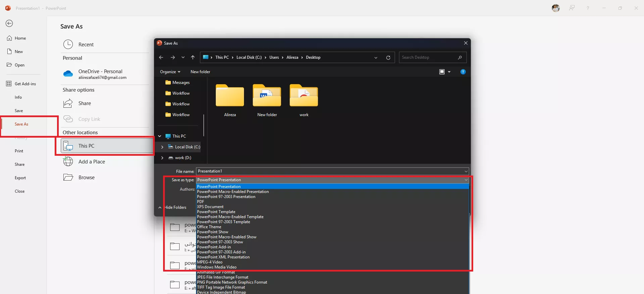Viewport: 644px width, 294px height.
Task: Expand the Local Disk (C:) tree node
Action: coord(162,147)
